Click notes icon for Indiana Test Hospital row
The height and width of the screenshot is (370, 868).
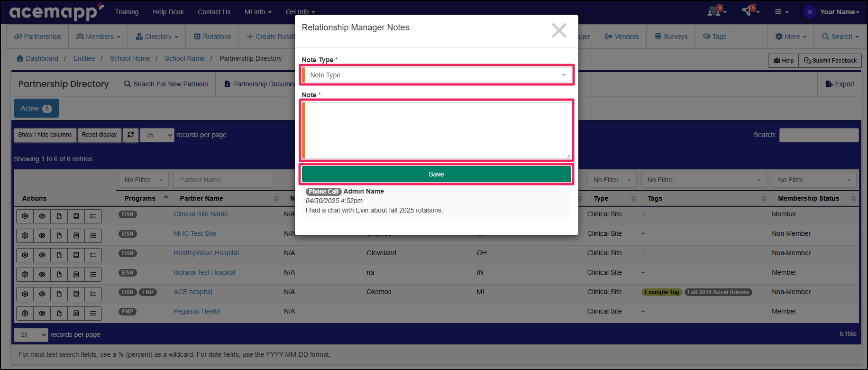76,275
